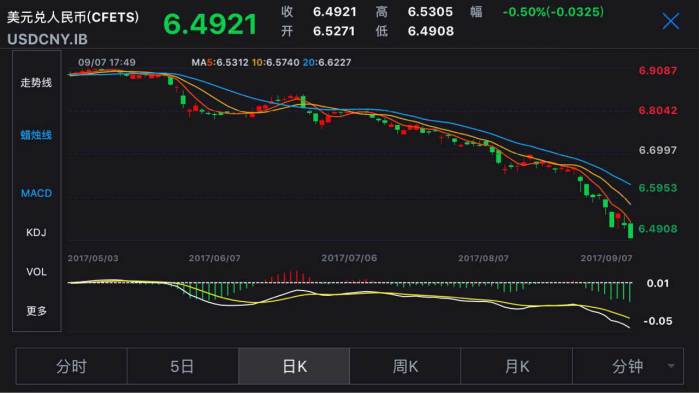
Task: Click the high price 6.5305
Action: 430,12
